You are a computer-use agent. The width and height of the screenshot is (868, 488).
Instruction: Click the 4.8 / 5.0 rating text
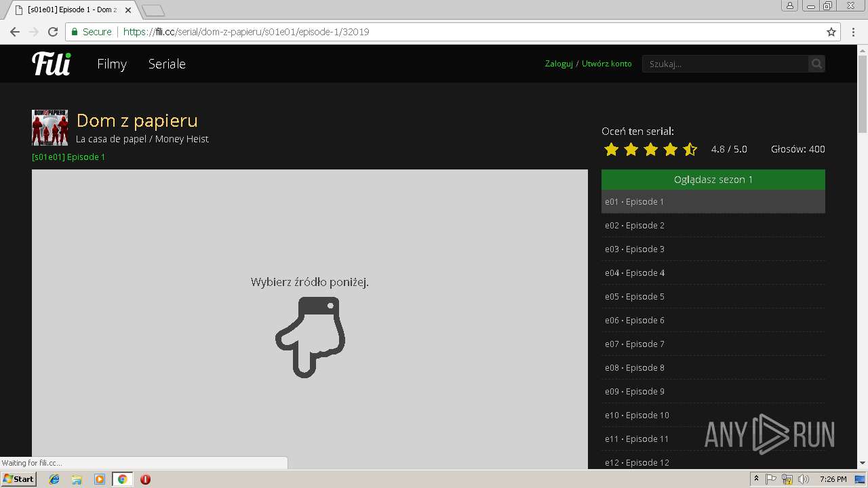(729, 149)
